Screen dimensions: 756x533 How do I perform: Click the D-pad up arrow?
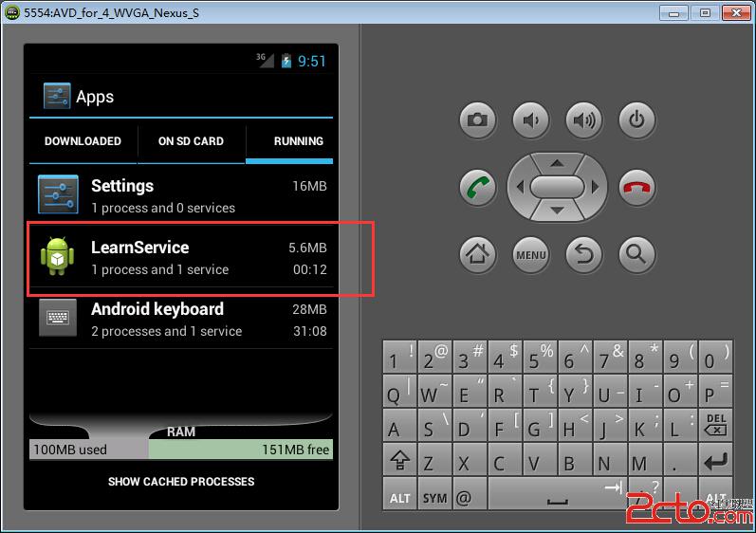click(558, 163)
